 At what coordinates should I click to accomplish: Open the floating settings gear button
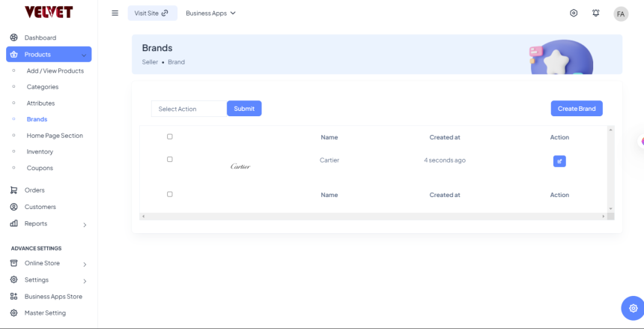[633, 308]
